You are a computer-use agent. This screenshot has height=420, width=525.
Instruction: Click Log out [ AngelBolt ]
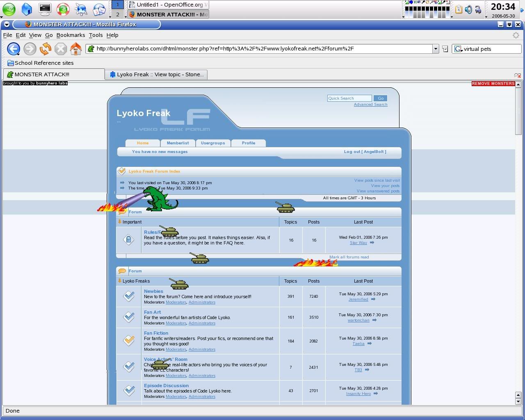365,152
